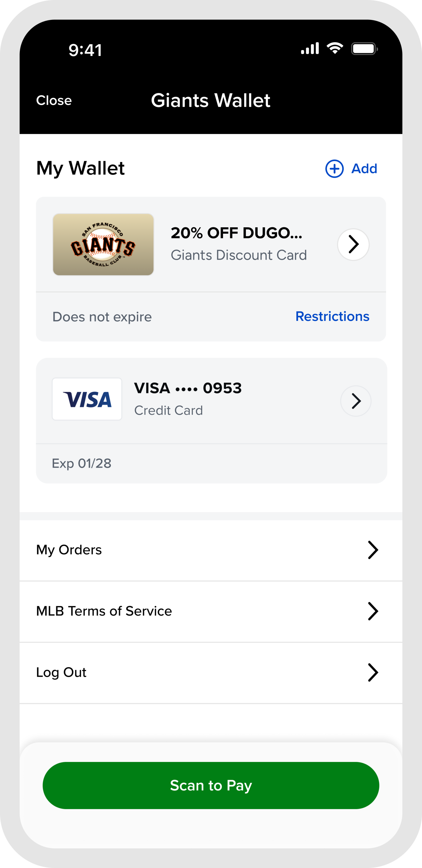This screenshot has height=868, width=422.
Task: Select the VISA •••• 0953 credit card text
Action: click(188, 388)
